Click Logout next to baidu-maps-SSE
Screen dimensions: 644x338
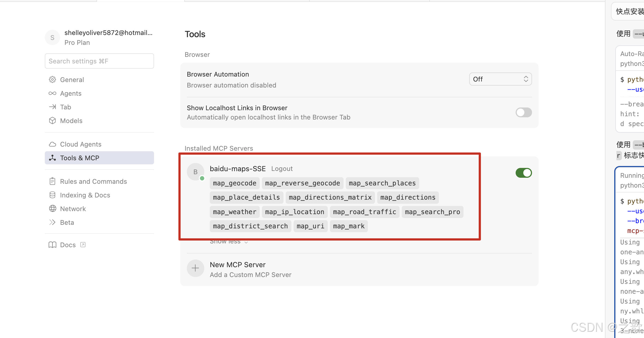coord(282,169)
